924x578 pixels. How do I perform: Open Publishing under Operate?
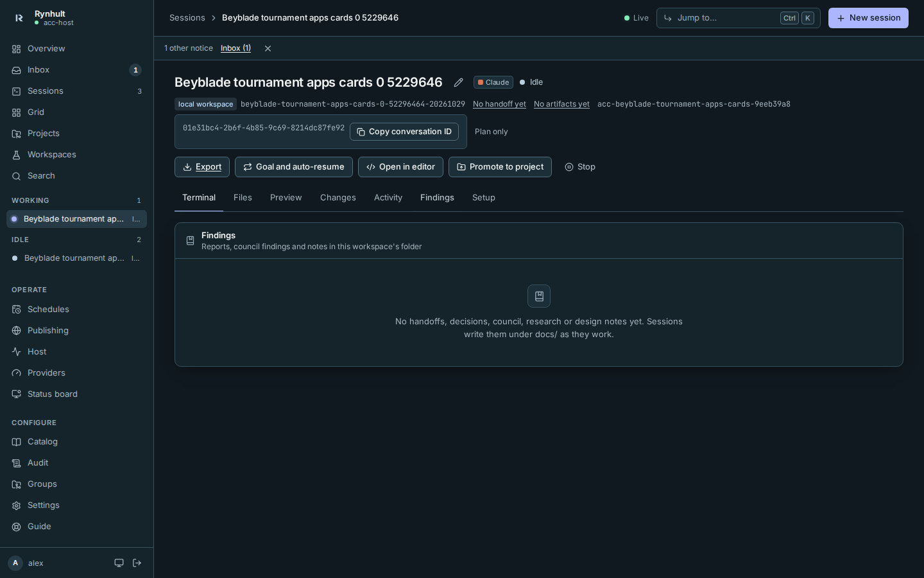pos(76,331)
